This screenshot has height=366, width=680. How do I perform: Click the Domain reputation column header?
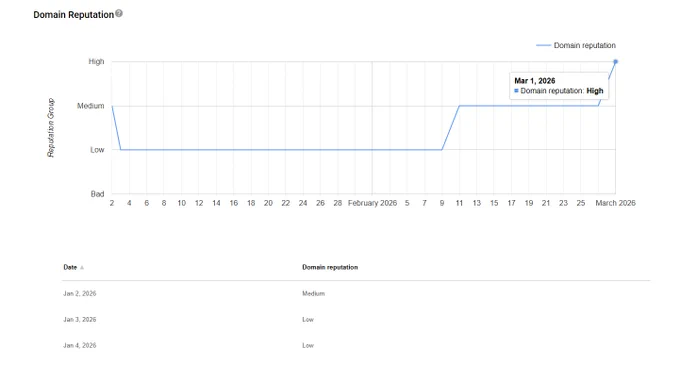coord(330,267)
